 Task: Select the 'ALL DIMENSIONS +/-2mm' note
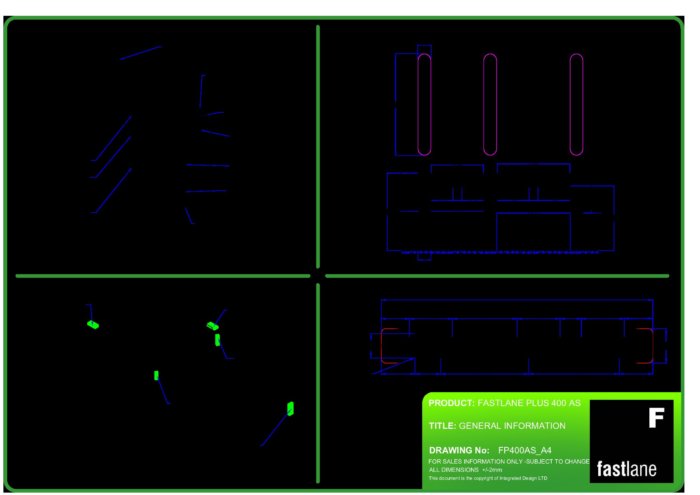[465, 470]
